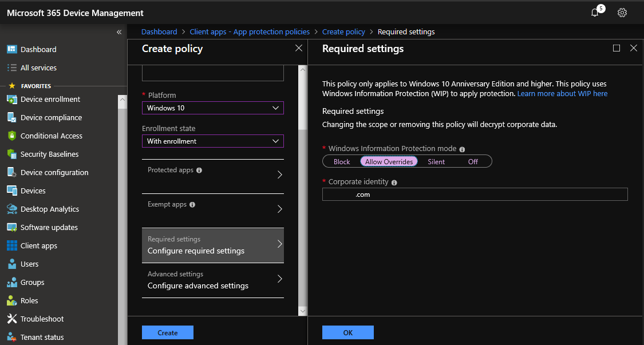The image size is (644, 345).
Task: Go to Device configuration
Action: 54,173
